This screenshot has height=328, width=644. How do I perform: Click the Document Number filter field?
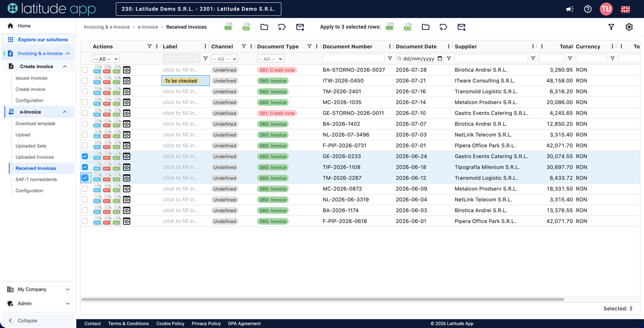(353, 59)
